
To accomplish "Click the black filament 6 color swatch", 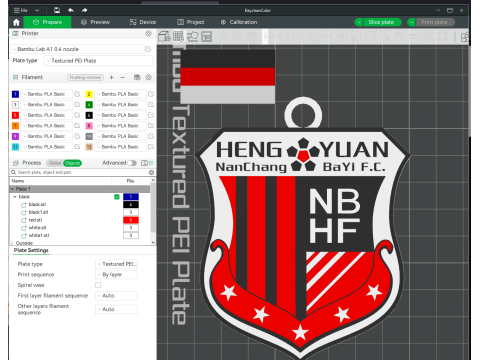I will tap(89, 115).
